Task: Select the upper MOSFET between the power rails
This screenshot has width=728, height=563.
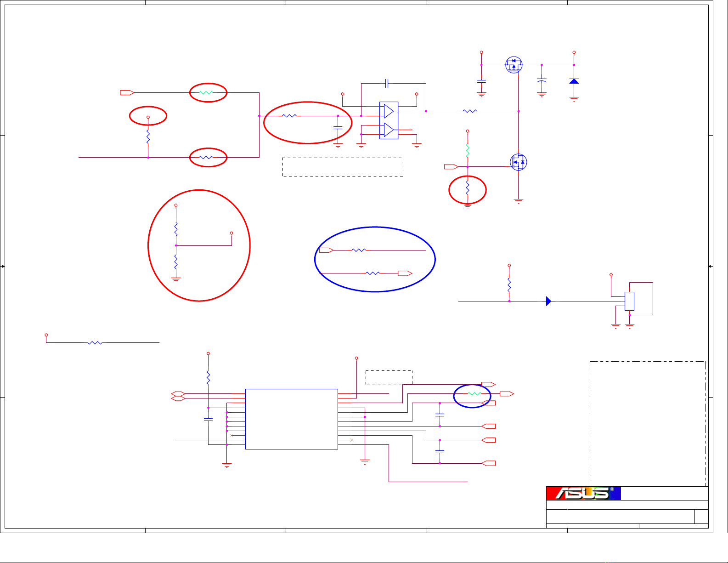Action: (514, 65)
